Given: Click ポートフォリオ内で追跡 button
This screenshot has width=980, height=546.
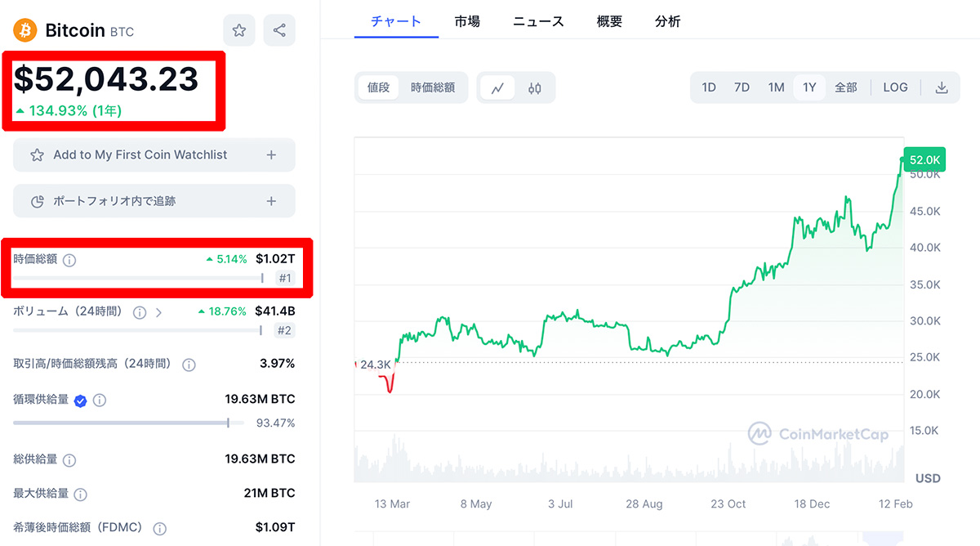Looking at the screenshot, I should 154,201.
